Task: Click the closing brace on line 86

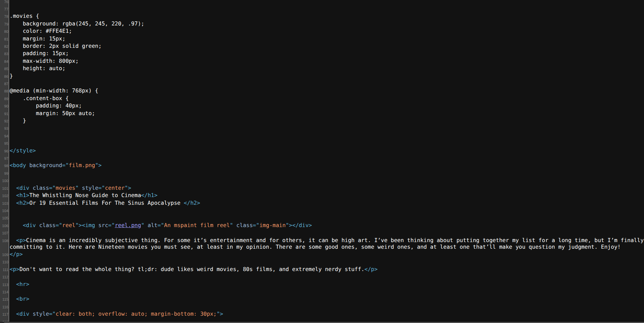Action: click(11, 76)
